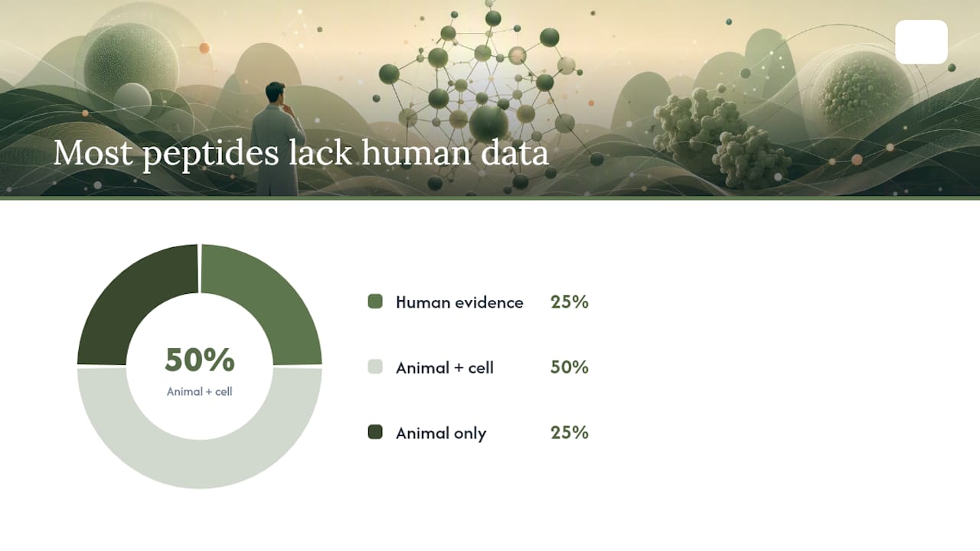Select the 50% value beside Animal + cell legend
The height and width of the screenshot is (551, 980).
[x=570, y=367]
